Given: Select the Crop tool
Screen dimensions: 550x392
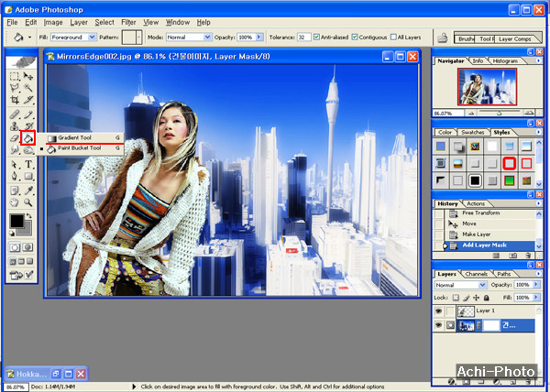Looking at the screenshot, I should tap(15, 100).
